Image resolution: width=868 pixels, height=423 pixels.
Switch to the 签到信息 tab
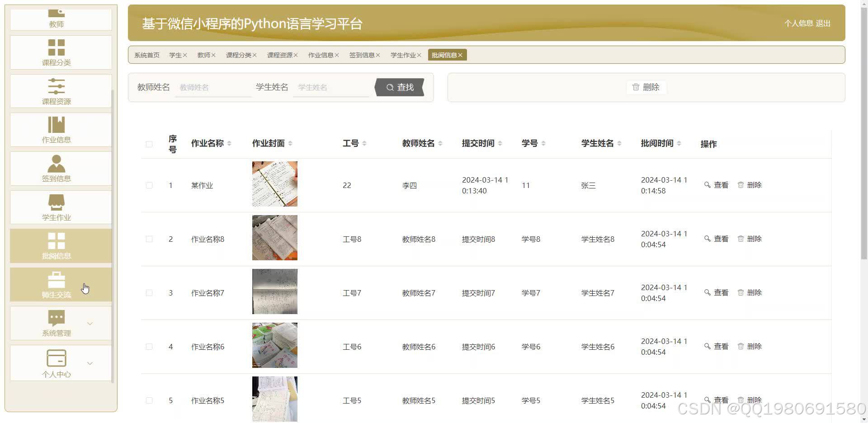click(362, 55)
